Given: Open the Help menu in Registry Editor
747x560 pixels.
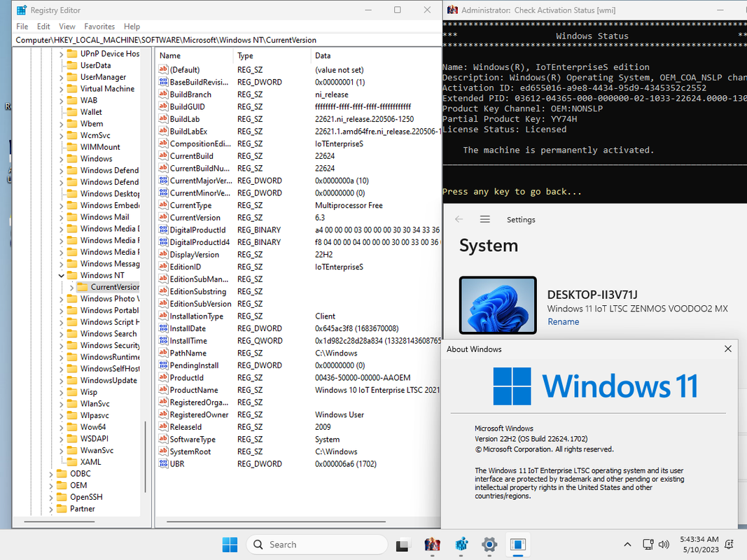Looking at the screenshot, I should [132, 27].
